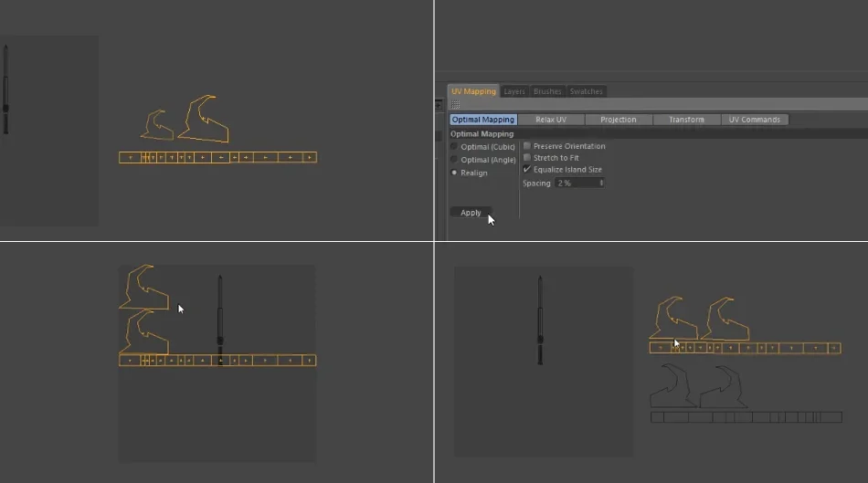Tick the Stretch to Fit checkbox
Image resolution: width=868 pixels, height=483 pixels.
[527, 158]
